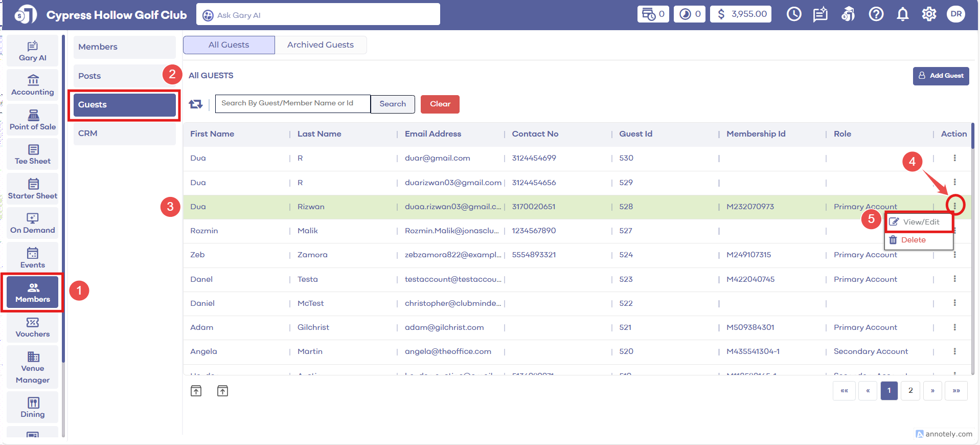
Task: Click the Add Guest button
Action: tap(941, 76)
